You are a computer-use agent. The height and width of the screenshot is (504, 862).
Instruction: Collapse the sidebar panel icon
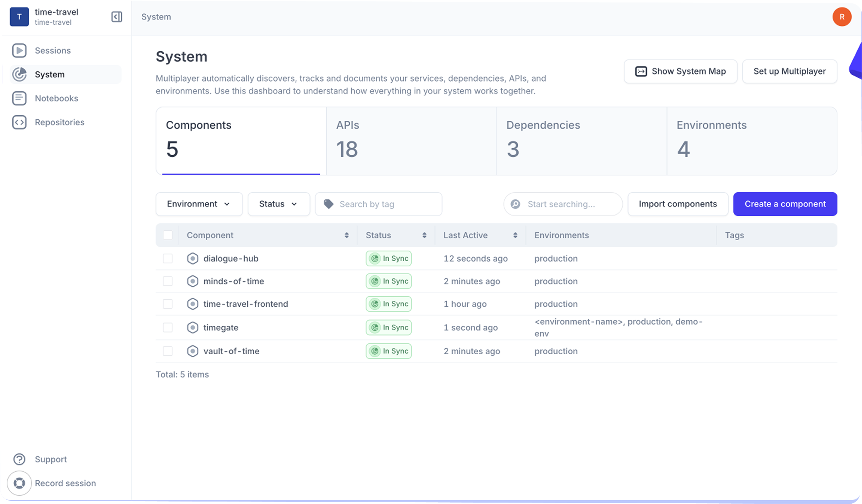coord(117,17)
